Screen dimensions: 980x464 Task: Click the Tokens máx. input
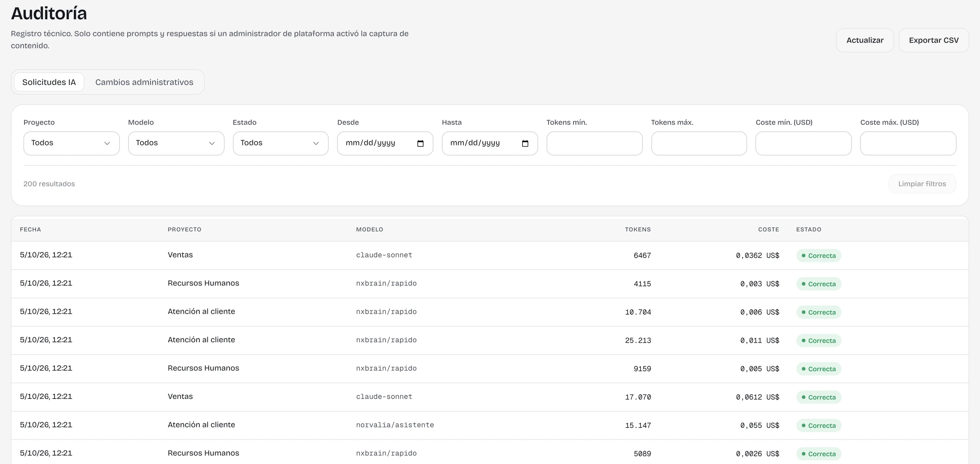(699, 143)
